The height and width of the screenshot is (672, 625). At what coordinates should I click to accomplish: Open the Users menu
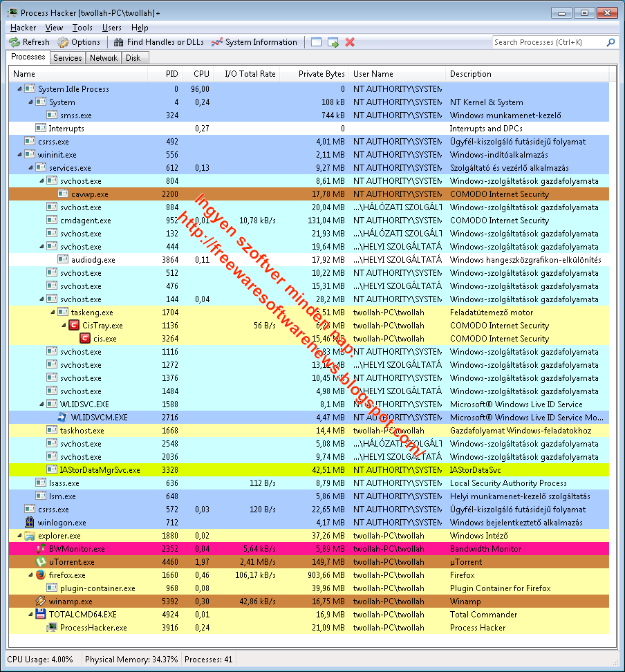click(x=112, y=28)
